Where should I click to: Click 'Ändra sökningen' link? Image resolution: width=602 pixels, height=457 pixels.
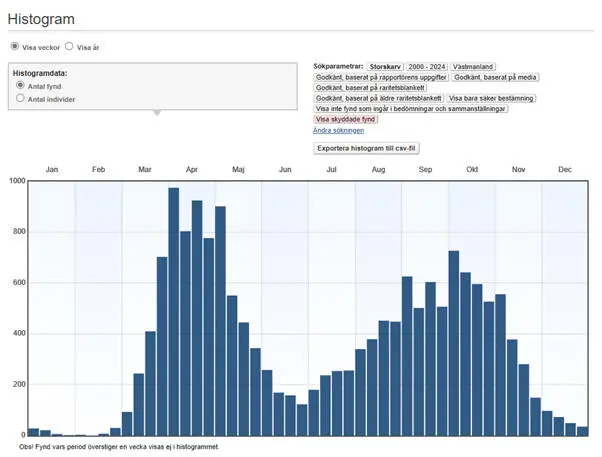(338, 130)
